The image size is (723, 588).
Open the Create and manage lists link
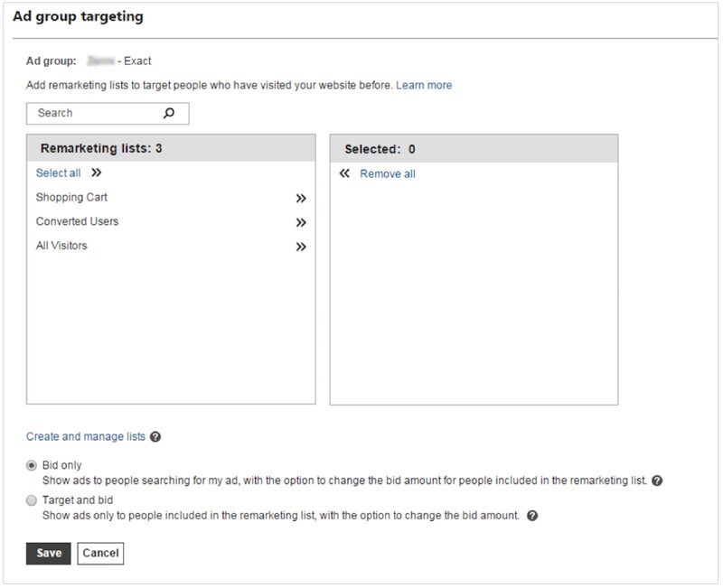(86, 437)
